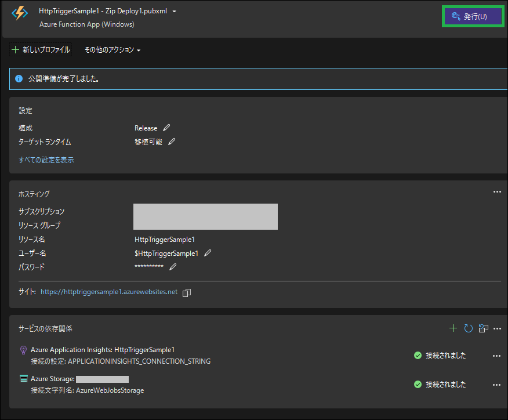Edit the $HttpTriggerSample1 username pencil icon
The width and height of the screenshot is (508, 420).
coord(208,253)
